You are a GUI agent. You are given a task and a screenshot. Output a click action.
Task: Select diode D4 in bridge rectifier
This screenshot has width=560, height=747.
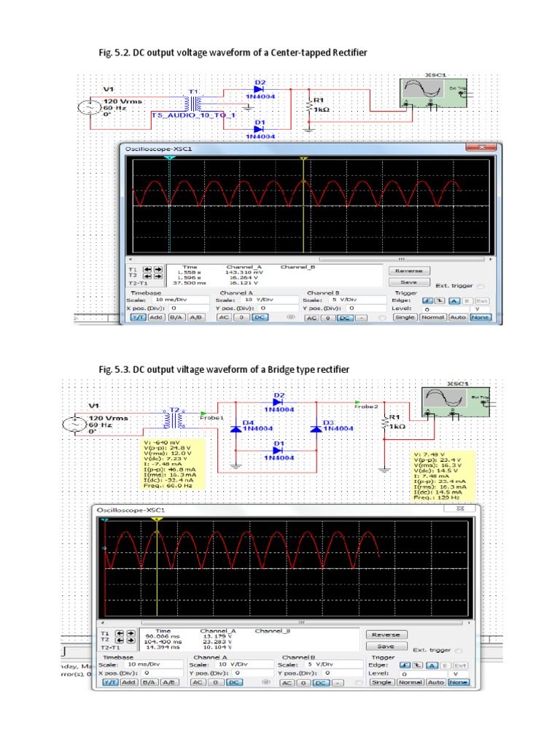[x=236, y=428]
